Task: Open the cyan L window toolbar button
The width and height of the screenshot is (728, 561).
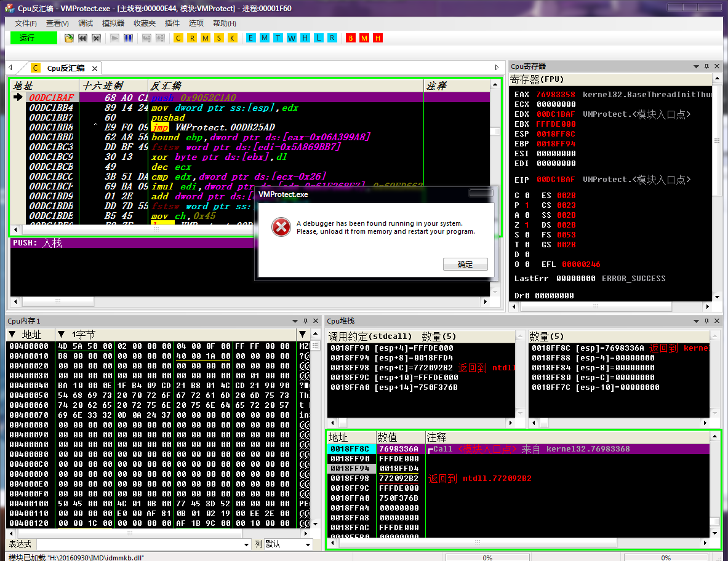Action: pos(319,38)
